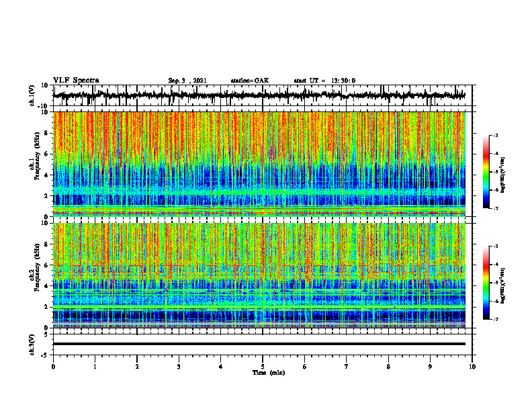Click the log(PSD) label beside ch.2 color bar
532x411 pixels.
(x=504, y=285)
